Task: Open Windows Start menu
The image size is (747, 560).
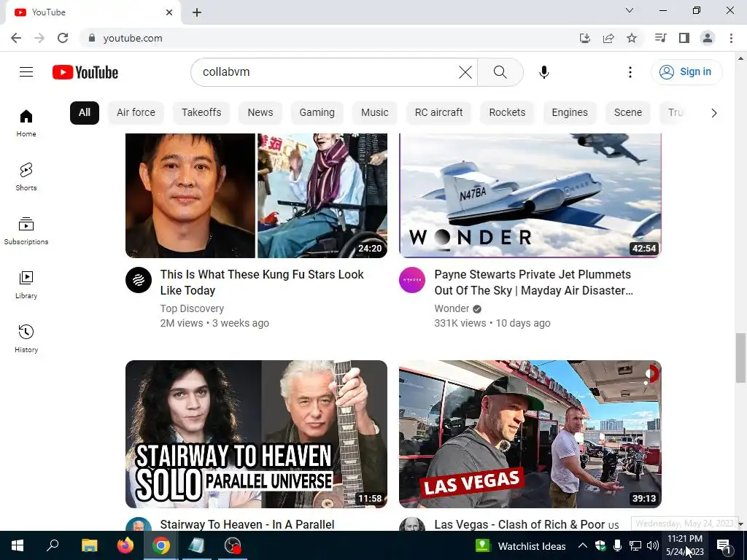Action: (x=18, y=545)
